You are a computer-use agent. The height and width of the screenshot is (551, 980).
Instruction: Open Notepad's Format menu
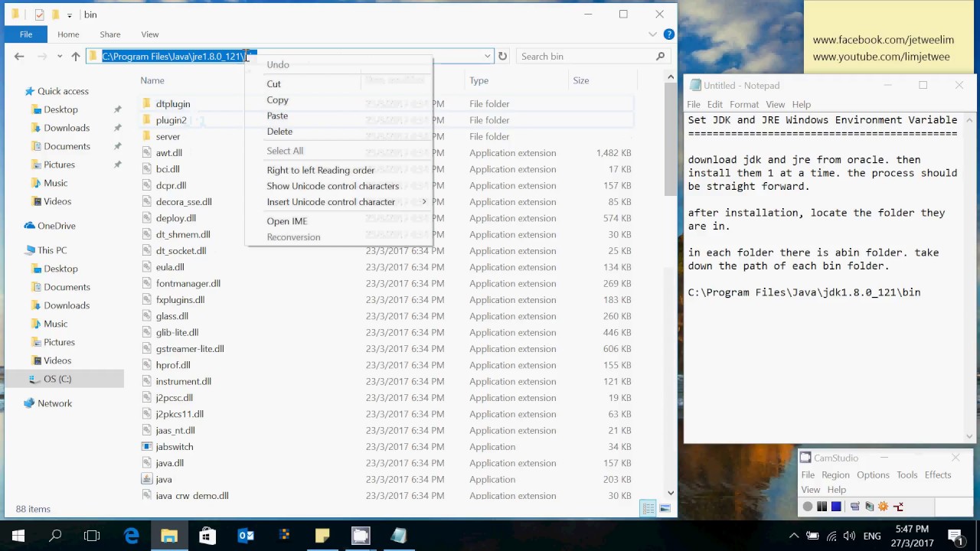(x=744, y=104)
